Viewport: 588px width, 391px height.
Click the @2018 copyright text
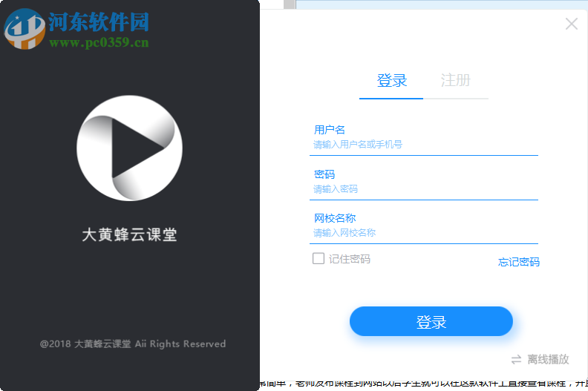(x=133, y=344)
